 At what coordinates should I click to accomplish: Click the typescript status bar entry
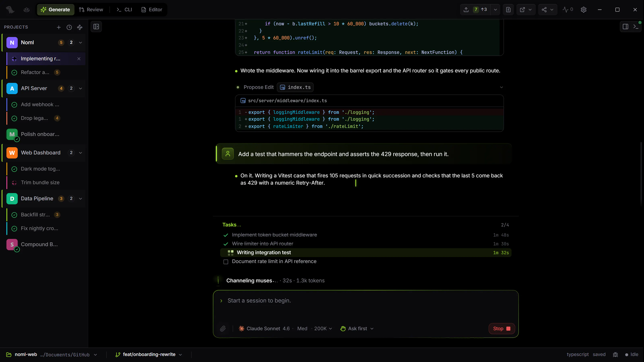click(578, 355)
